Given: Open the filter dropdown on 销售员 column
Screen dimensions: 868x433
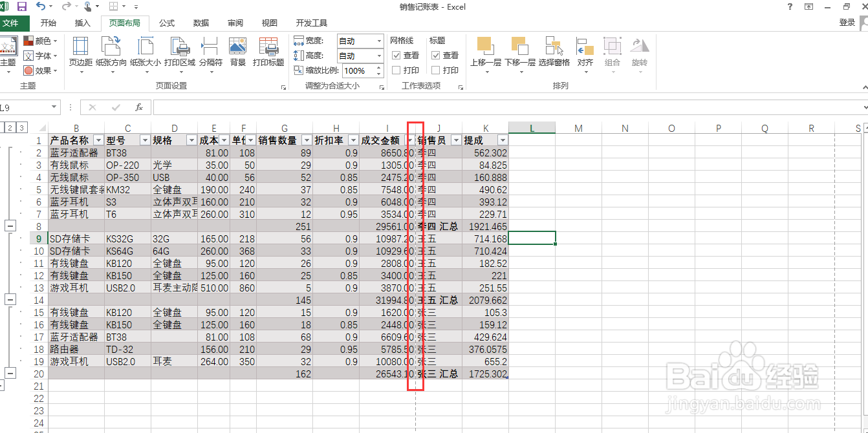Looking at the screenshot, I should (x=455, y=140).
